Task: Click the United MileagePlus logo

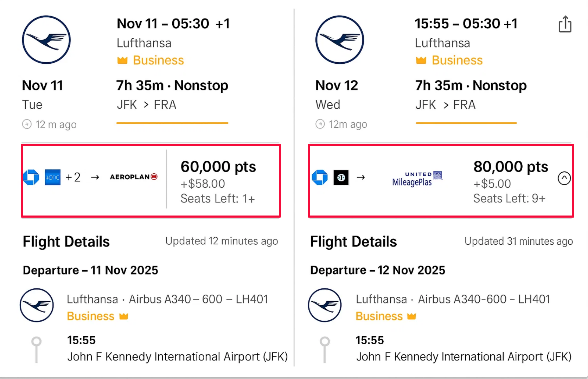Action: point(417,177)
